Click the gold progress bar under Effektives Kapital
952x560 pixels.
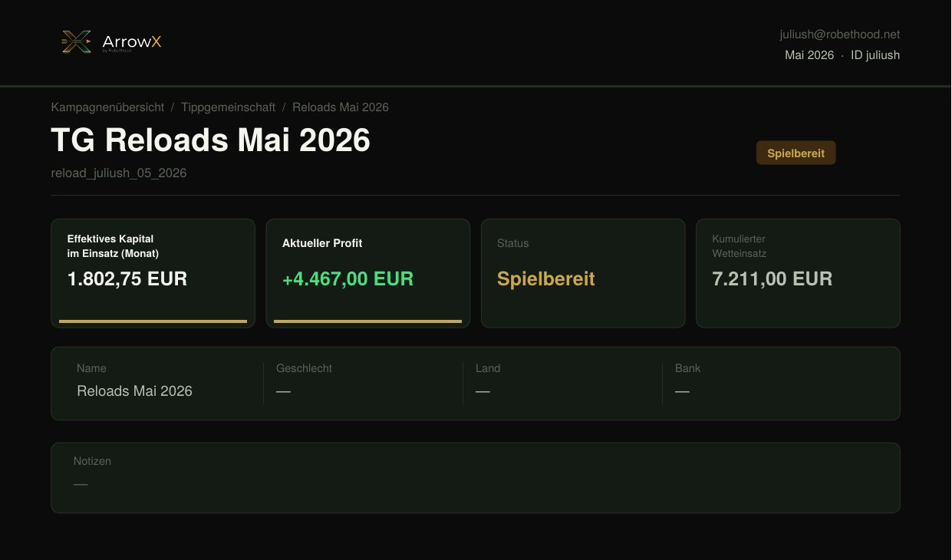[153, 321]
